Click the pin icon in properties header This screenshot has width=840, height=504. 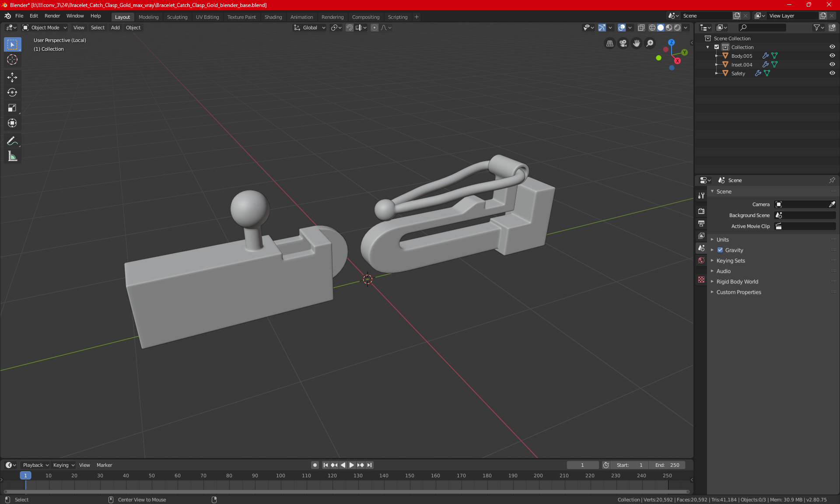tap(832, 180)
